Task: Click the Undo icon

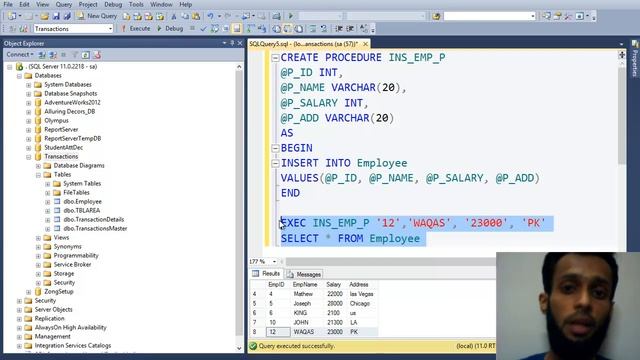Action: coord(211,16)
